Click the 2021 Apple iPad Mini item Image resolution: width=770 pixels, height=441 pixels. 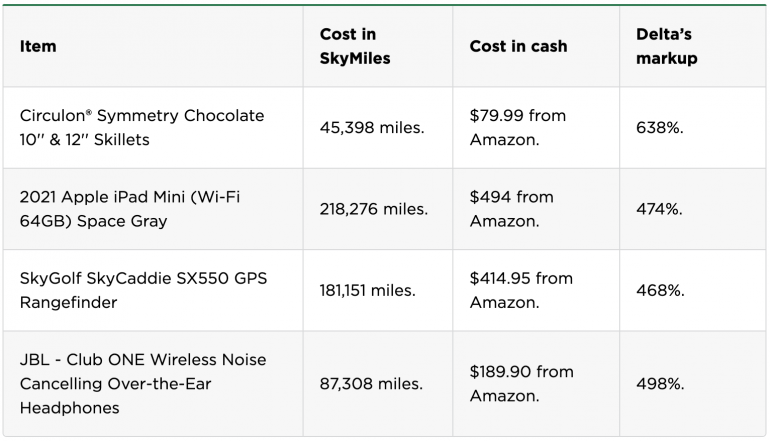pyautogui.click(x=130, y=209)
